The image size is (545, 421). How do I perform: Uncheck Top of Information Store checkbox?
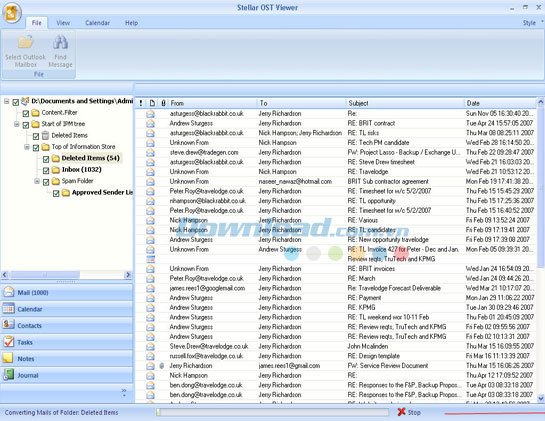(x=36, y=148)
